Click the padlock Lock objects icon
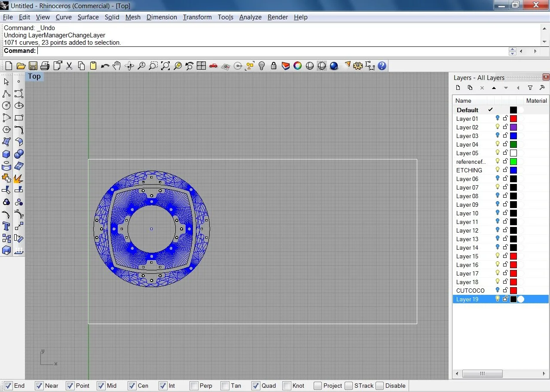Viewport: 550px width, 392px height. click(x=274, y=66)
